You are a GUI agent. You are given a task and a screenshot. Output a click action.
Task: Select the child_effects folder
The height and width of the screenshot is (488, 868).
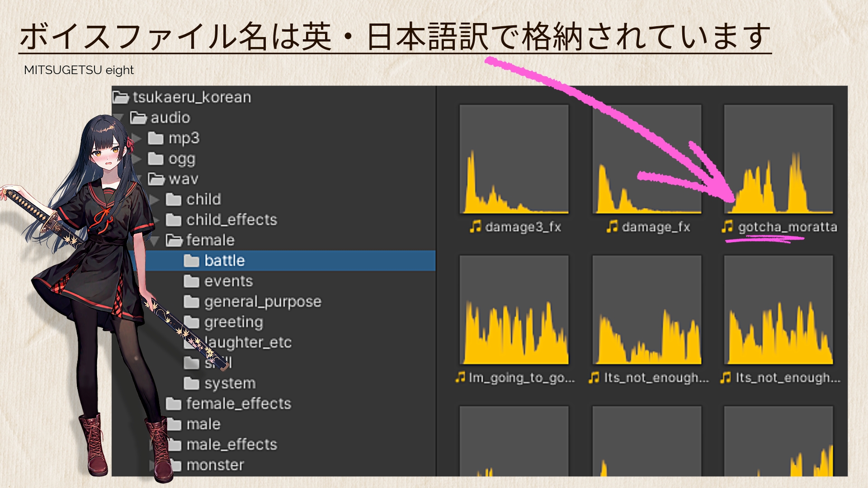tap(231, 220)
